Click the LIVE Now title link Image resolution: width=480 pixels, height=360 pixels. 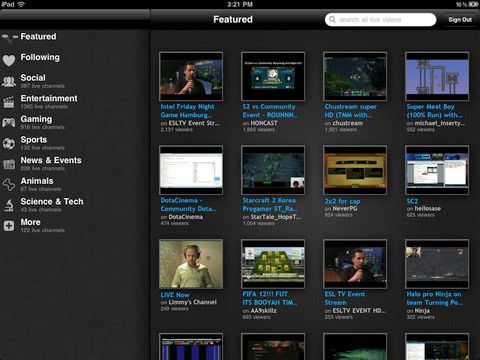pyautogui.click(x=175, y=295)
